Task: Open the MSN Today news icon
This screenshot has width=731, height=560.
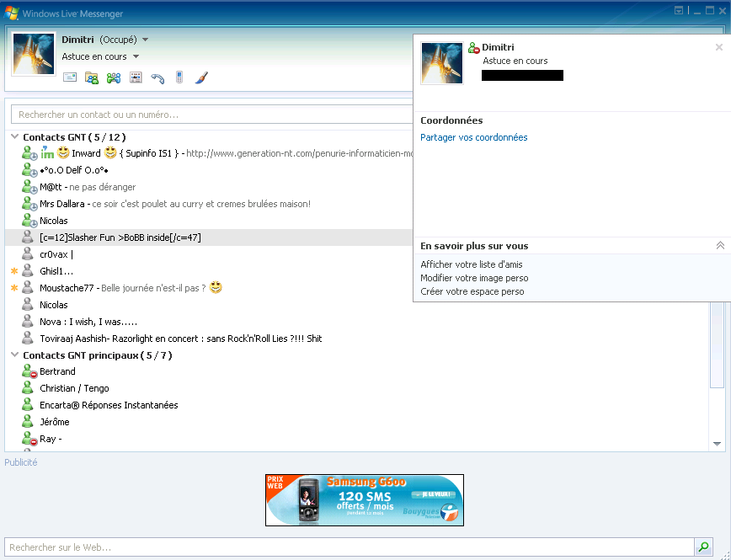Action: click(136, 77)
